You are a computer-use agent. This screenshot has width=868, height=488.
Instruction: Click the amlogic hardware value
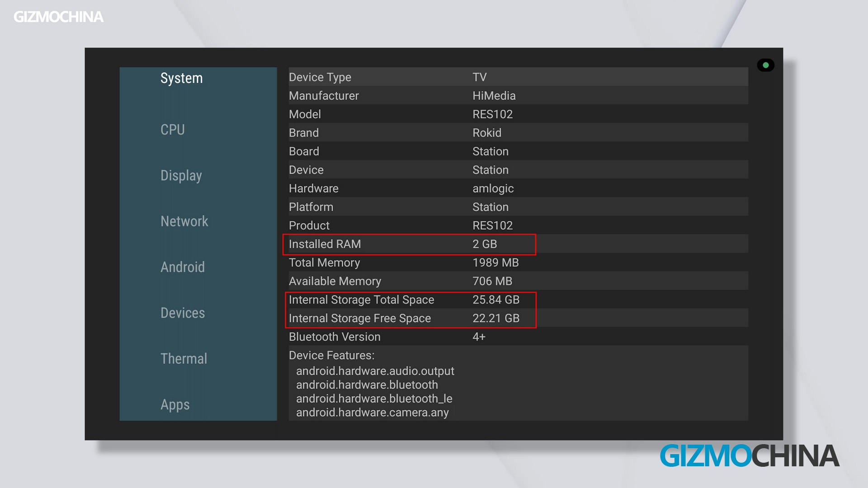(x=493, y=188)
